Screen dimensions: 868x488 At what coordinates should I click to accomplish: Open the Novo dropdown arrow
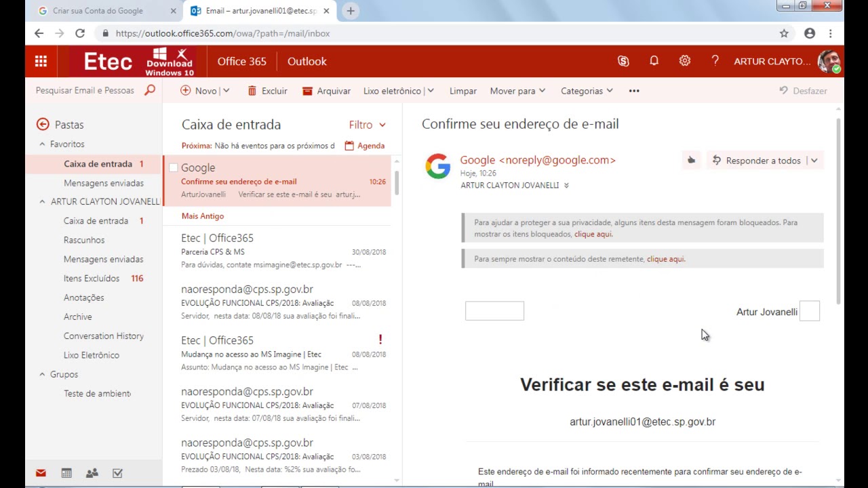(226, 91)
